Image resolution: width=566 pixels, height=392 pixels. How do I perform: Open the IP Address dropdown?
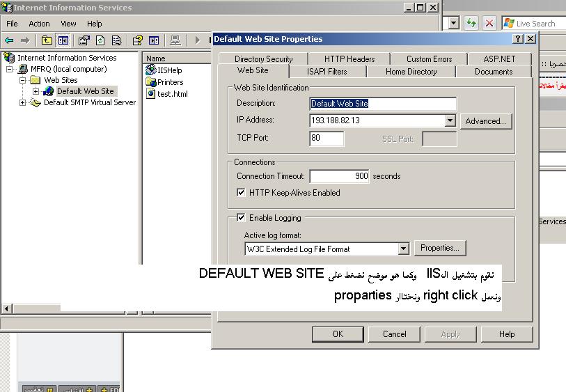click(450, 120)
